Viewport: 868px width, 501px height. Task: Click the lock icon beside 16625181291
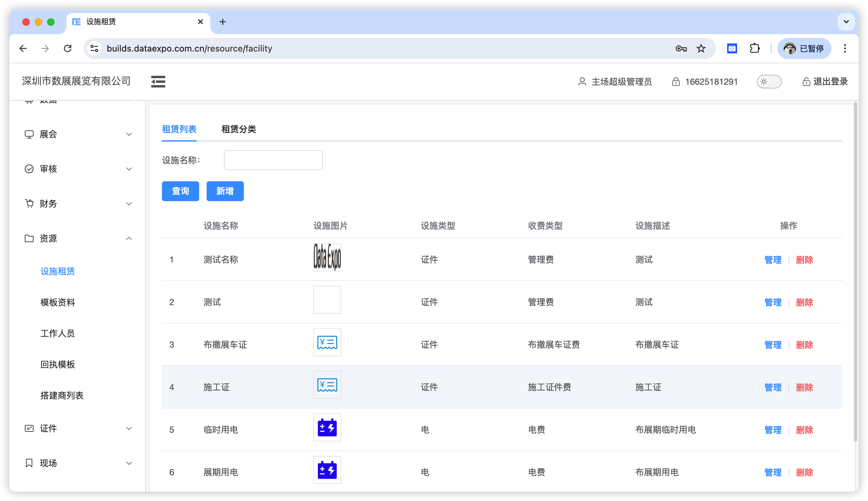675,82
